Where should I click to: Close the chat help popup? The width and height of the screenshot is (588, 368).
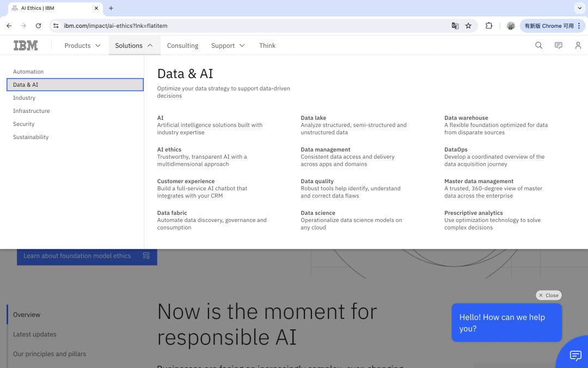coord(548,295)
